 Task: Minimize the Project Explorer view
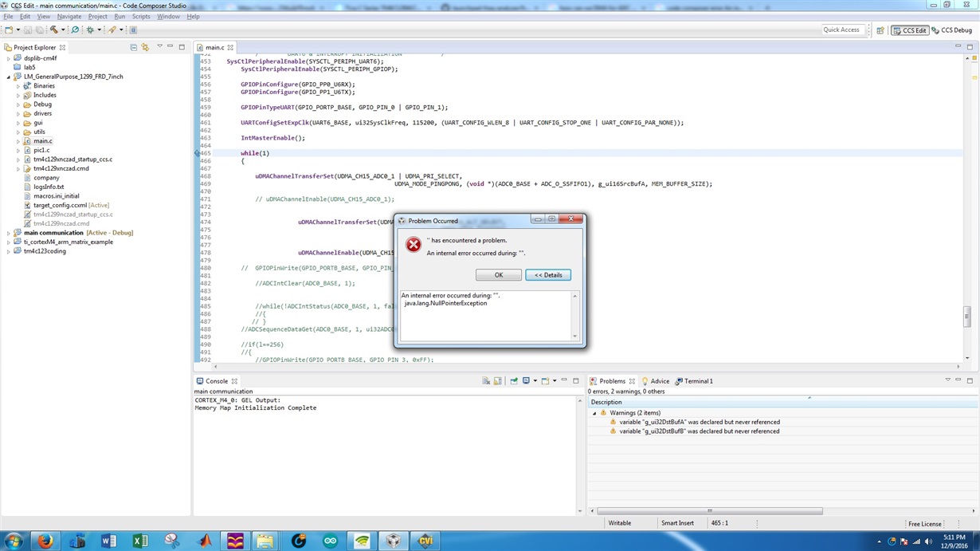click(170, 47)
